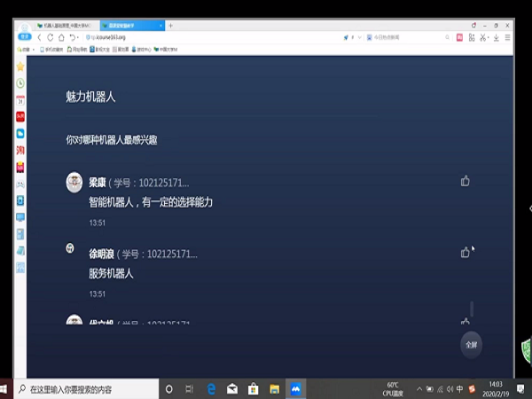Open Task View in taskbar
The height and width of the screenshot is (399, 532).
tap(190, 389)
